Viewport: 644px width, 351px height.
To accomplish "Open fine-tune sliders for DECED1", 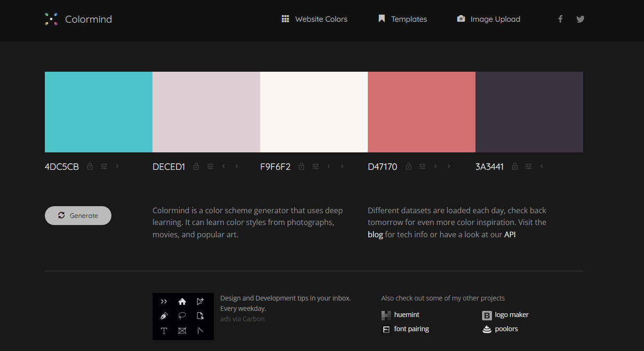I will [x=210, y=166].
